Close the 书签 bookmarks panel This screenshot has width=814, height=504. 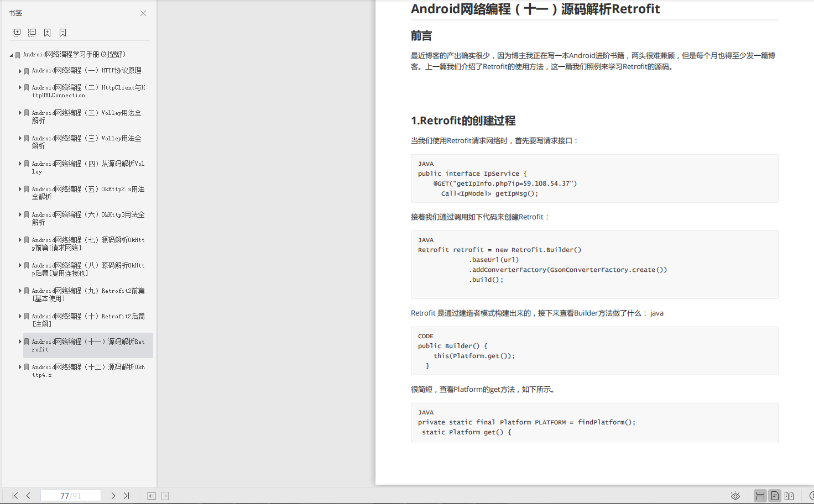click(143, 13)
